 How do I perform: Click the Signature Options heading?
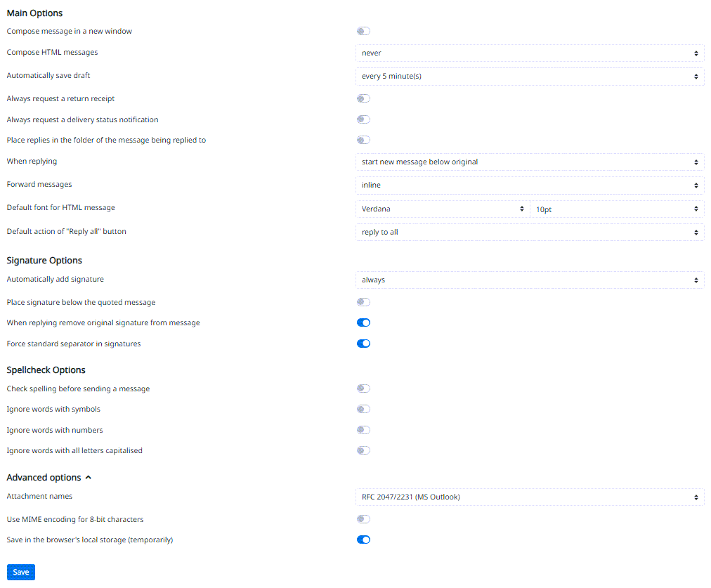point(44,260)
